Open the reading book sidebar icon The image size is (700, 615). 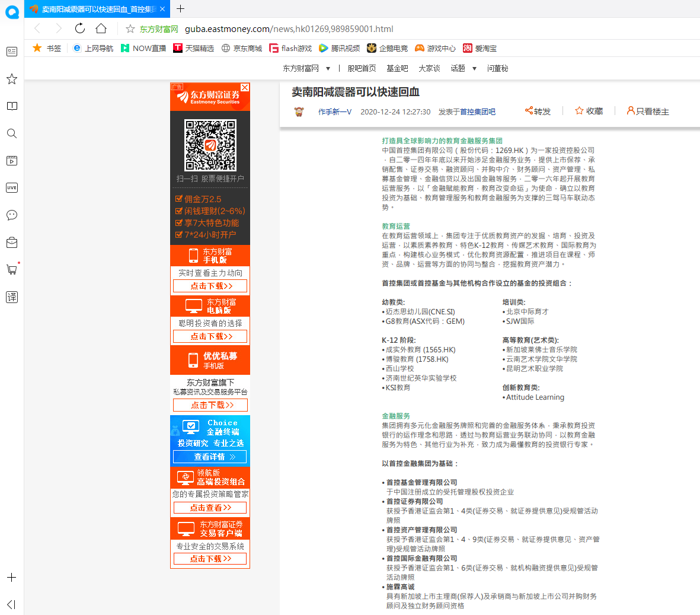(x=12, y=106)
